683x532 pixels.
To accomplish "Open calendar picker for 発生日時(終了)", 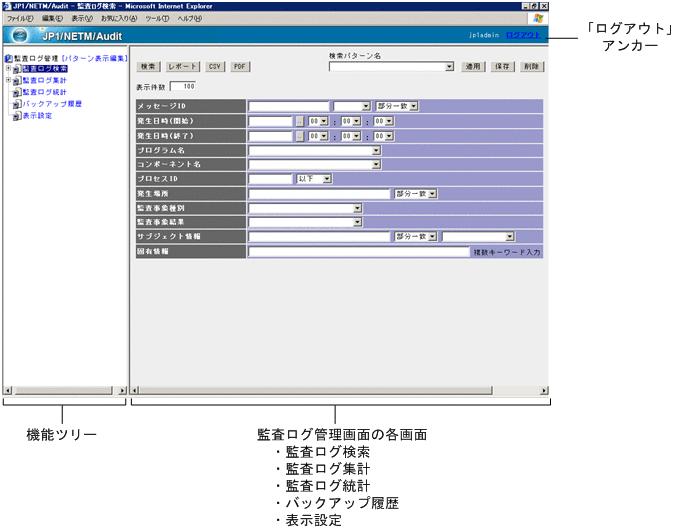I will (x=299, y=136).
